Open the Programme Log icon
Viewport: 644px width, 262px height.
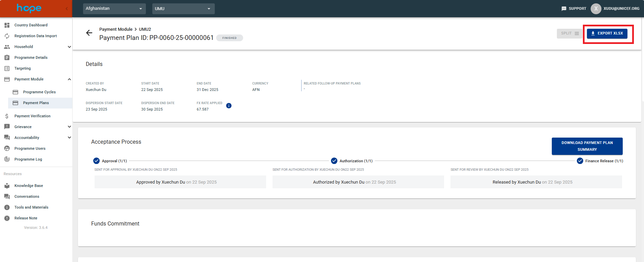coord(7,159)
